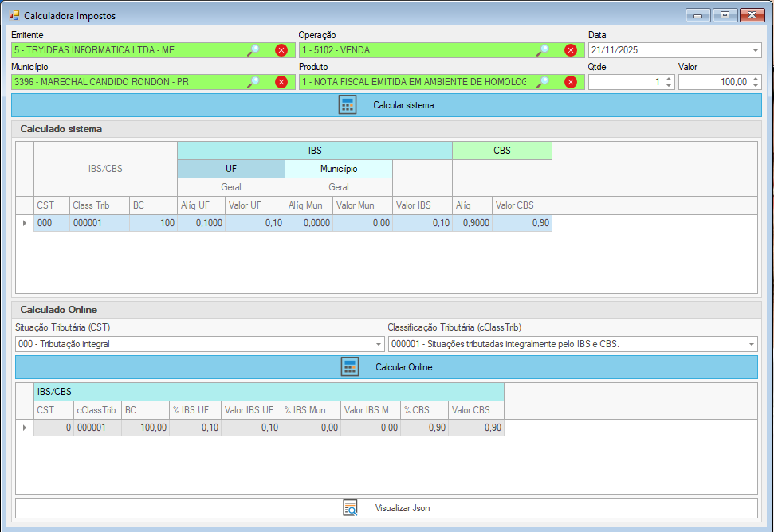Expand the Situação Tributária (CST) dropdown

point(379,344)
